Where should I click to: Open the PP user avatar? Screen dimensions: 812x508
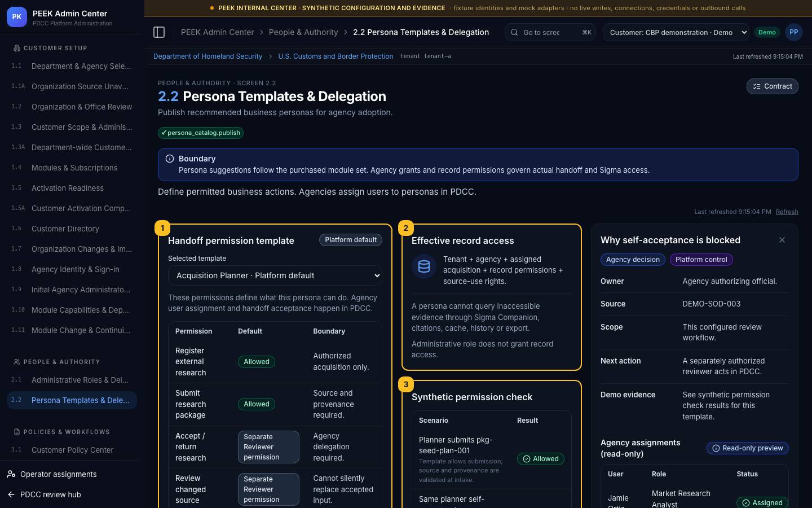[x=793, y=32]
